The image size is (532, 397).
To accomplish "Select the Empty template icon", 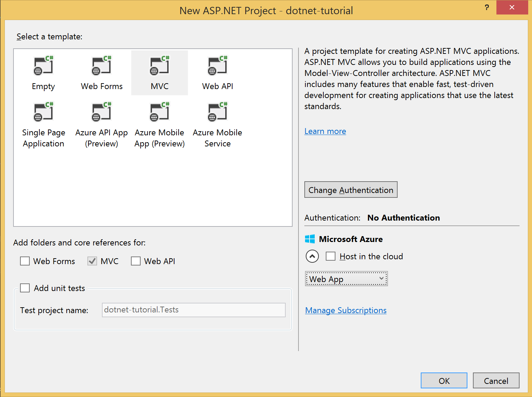I will 44,65.
